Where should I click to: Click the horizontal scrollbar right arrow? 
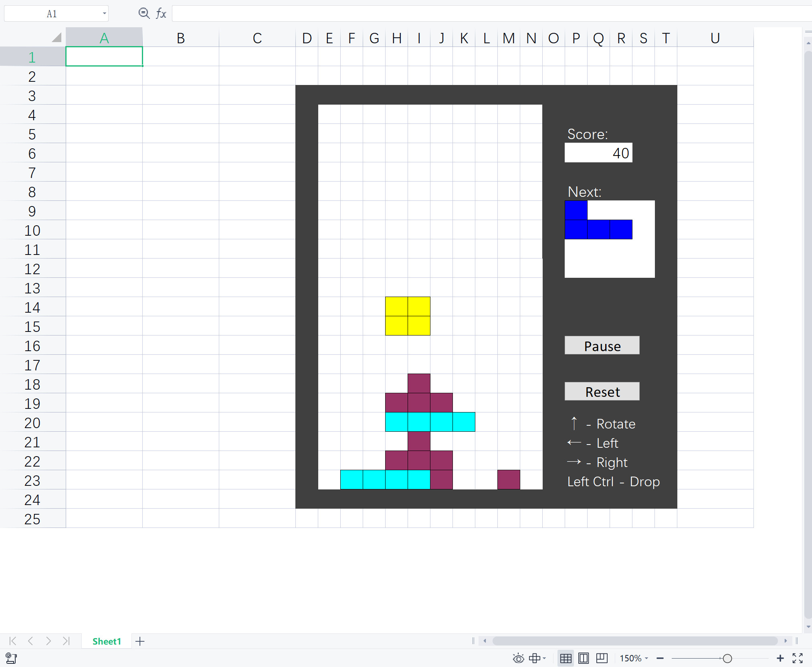(786, 641)
